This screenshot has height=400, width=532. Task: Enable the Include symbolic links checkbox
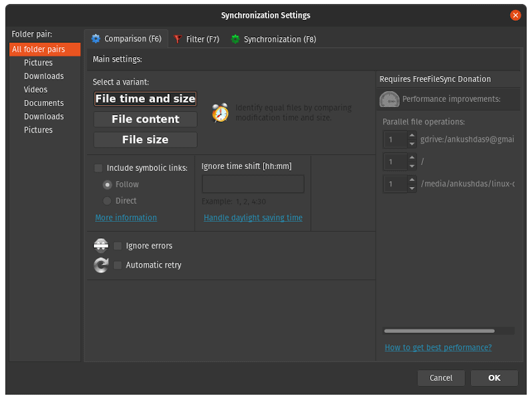coord(98,168)
